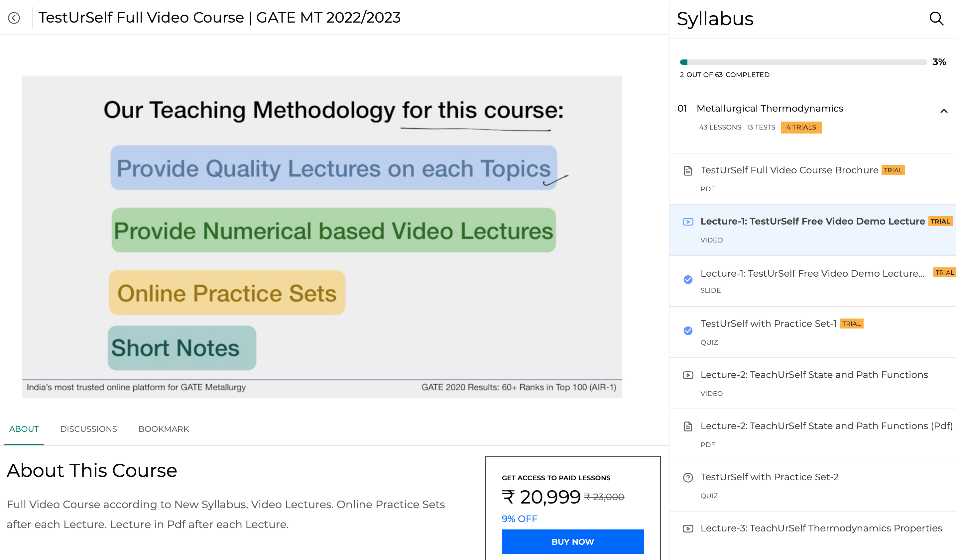The image size is (956, 560).
Task: Click video icon for Lecture-2 State and Path
Action: tap(688, 375)
